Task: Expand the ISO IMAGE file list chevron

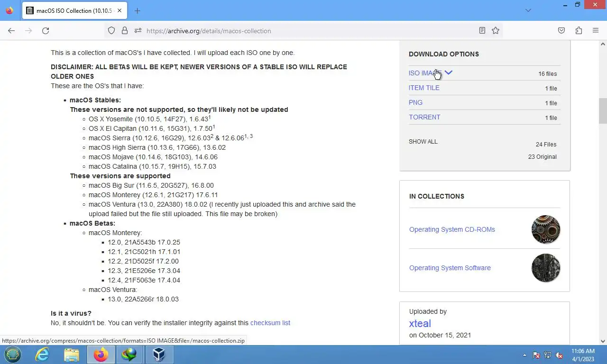Action: pyautogui.click(x=448, y=73)
